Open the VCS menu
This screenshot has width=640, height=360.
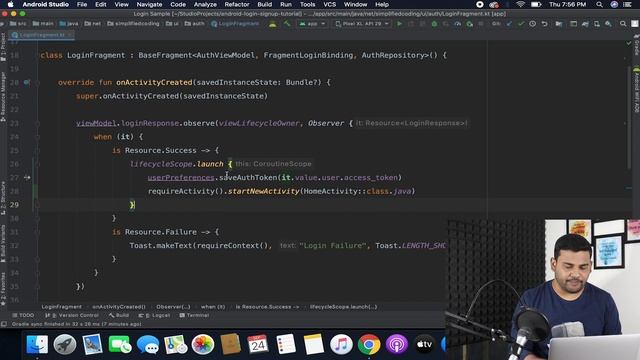[329, 4]
